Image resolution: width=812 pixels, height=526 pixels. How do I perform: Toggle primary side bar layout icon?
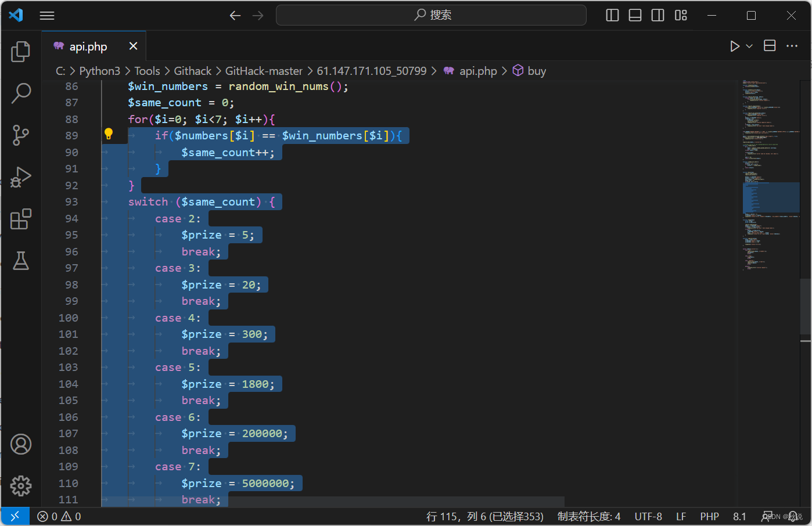click(612, 15)
